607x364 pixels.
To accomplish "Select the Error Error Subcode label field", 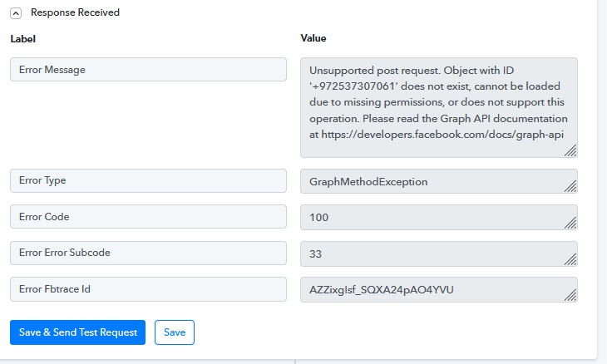I will pos(148,253).
